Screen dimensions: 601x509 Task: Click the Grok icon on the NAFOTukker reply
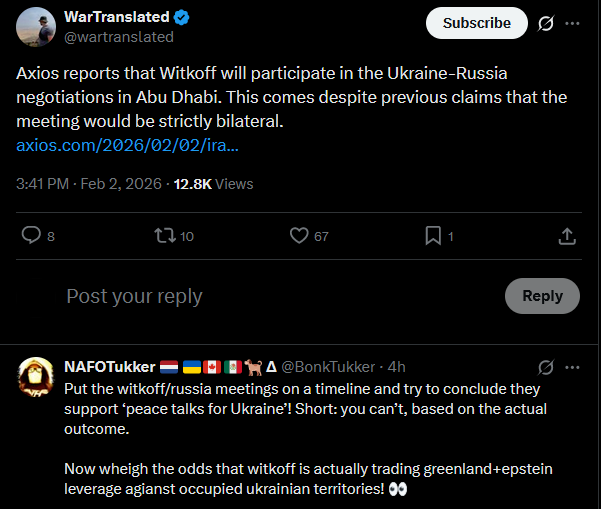pos(546,366)
